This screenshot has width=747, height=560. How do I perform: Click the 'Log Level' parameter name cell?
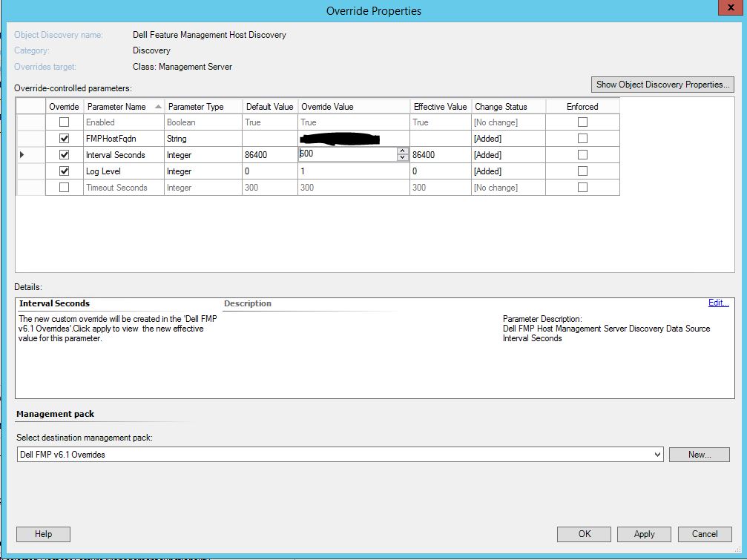pyautogui.click(x=124, y=171)
